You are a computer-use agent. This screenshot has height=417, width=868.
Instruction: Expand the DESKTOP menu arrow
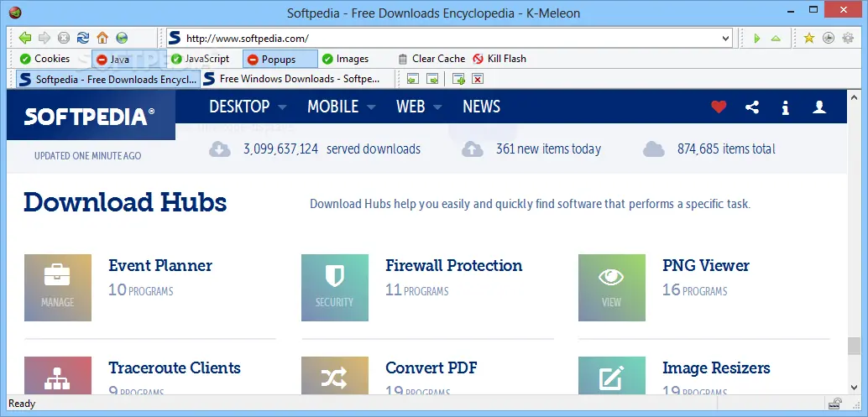282,107
